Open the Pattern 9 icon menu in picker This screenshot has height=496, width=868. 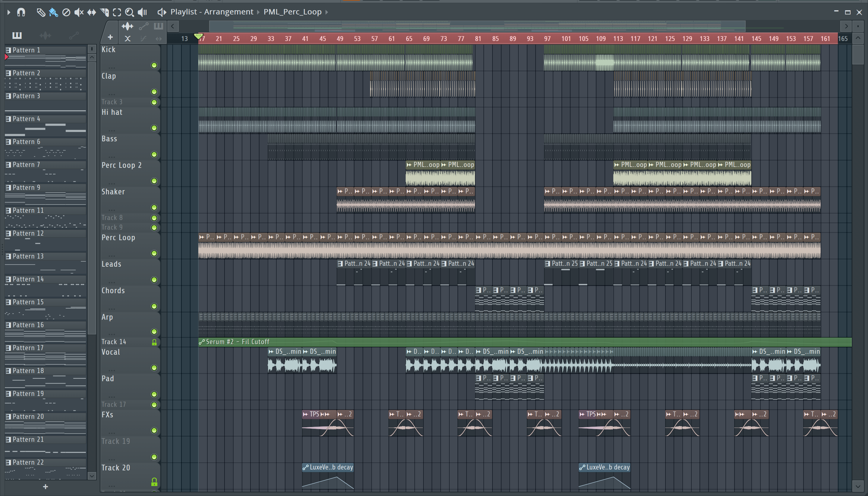click(x=8, y=188)
